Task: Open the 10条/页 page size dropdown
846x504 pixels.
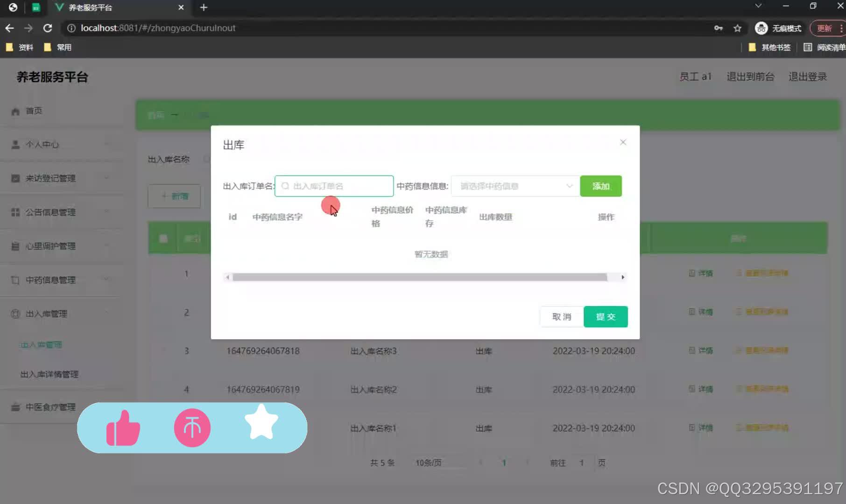Action: pos(439,462)
